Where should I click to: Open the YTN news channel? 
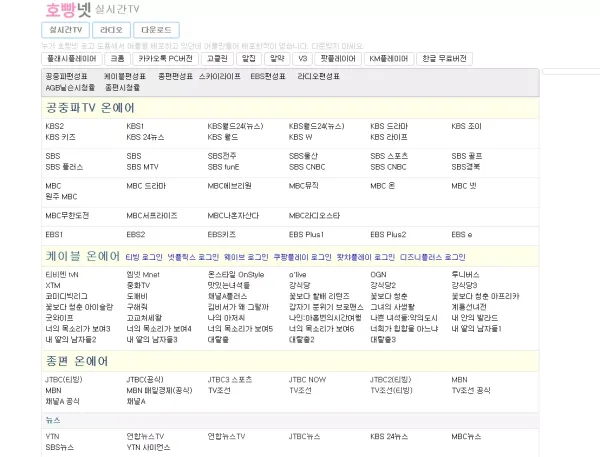pyautogui.click(x=52, y=436)
